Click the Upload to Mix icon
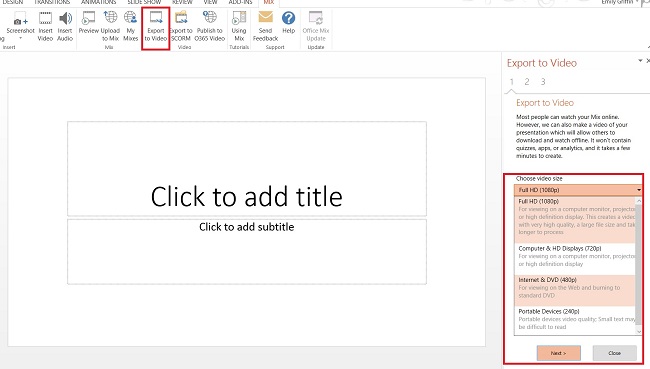Viewport: 650px width, 369px height. [110, 18]
